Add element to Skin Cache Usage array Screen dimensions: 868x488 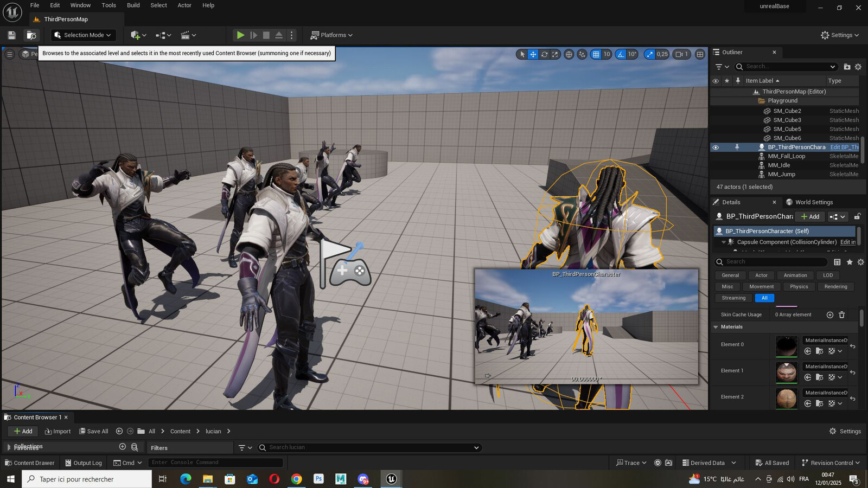click(829, 315)
